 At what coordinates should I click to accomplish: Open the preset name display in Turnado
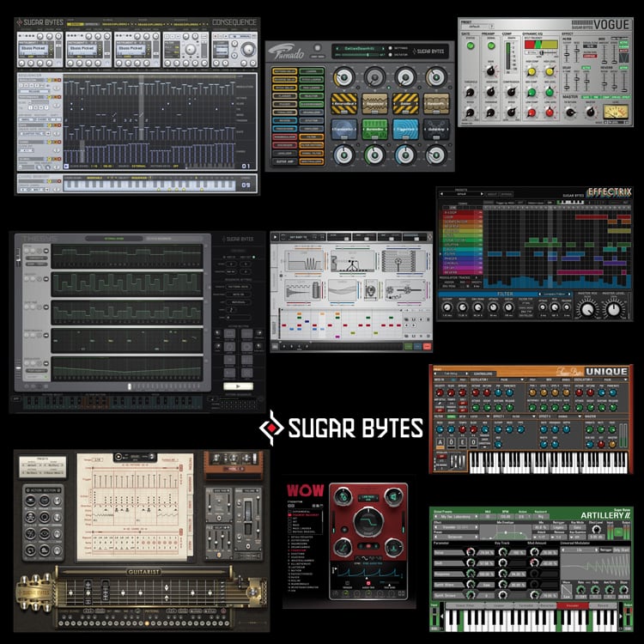[361, 48]
